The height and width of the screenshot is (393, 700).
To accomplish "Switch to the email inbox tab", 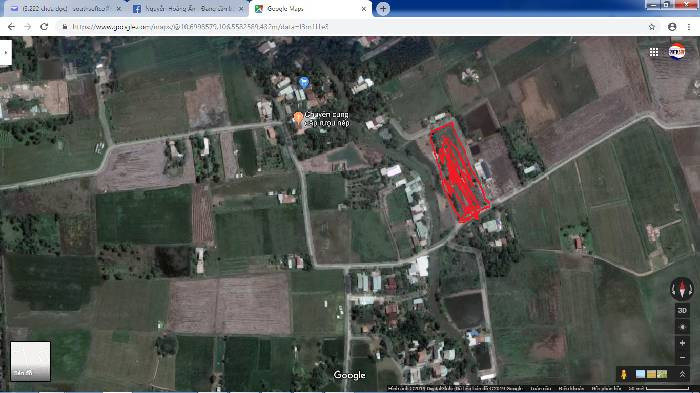I will (x=66, y=8).
